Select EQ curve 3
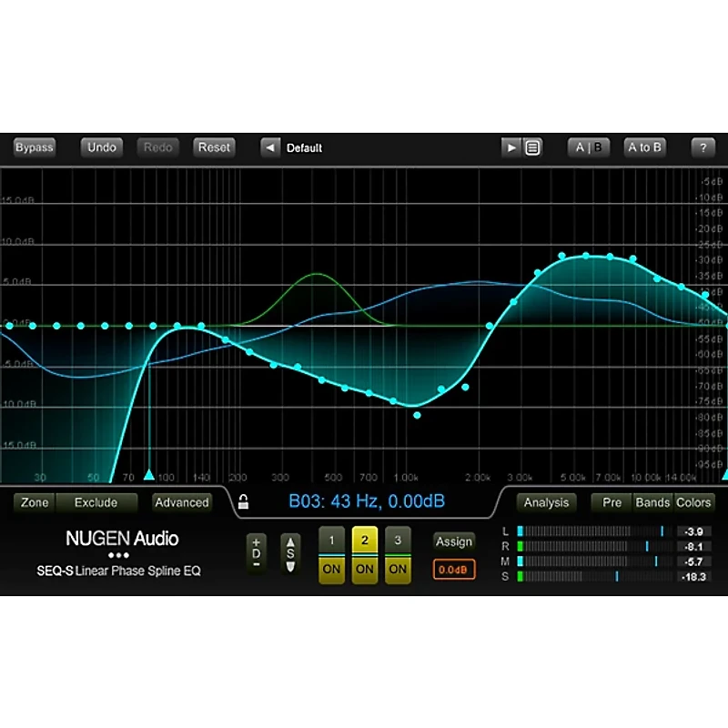 398,541
